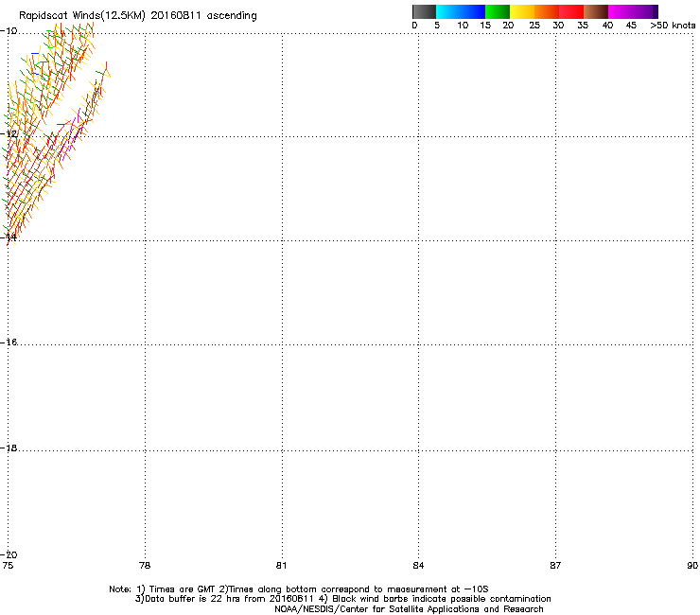
Task: Click the latitude axis label '-16'
Action: [x=9, y=343]
